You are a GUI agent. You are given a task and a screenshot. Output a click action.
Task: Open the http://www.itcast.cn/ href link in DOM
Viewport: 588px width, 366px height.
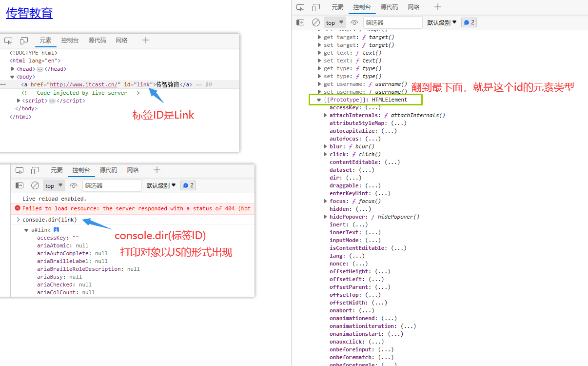pyautogui.click(x=83, y=84)
